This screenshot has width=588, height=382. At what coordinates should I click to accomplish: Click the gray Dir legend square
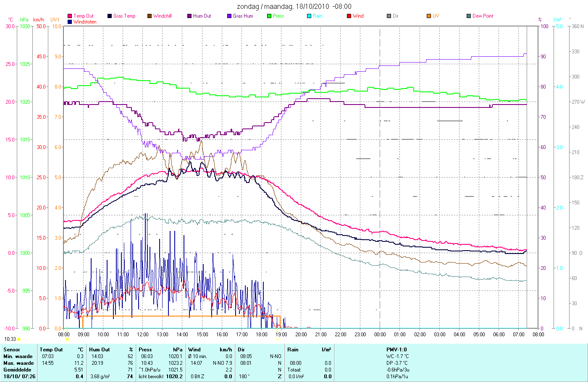tap(389, 16)
